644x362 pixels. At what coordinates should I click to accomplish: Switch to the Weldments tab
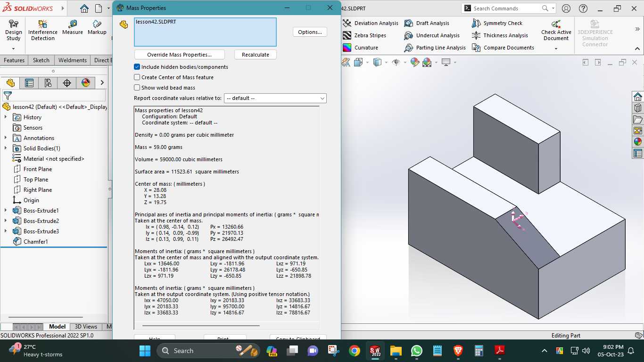click(x=72, y=60)
